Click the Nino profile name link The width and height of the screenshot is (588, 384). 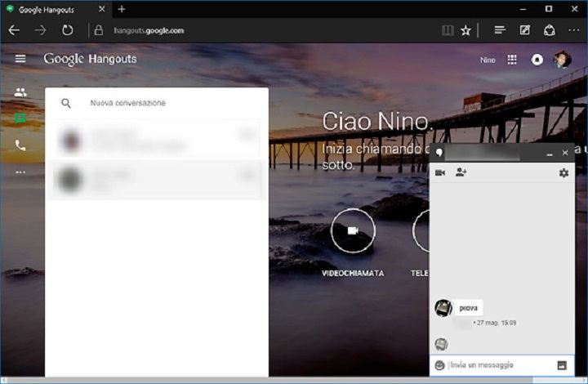pos(488,60)
